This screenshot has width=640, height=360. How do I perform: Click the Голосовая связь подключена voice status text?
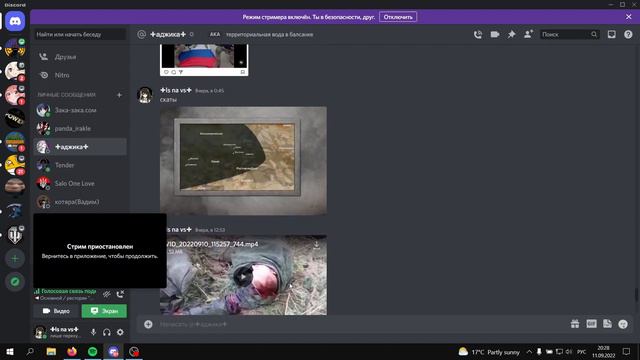[x=69, y=291]
